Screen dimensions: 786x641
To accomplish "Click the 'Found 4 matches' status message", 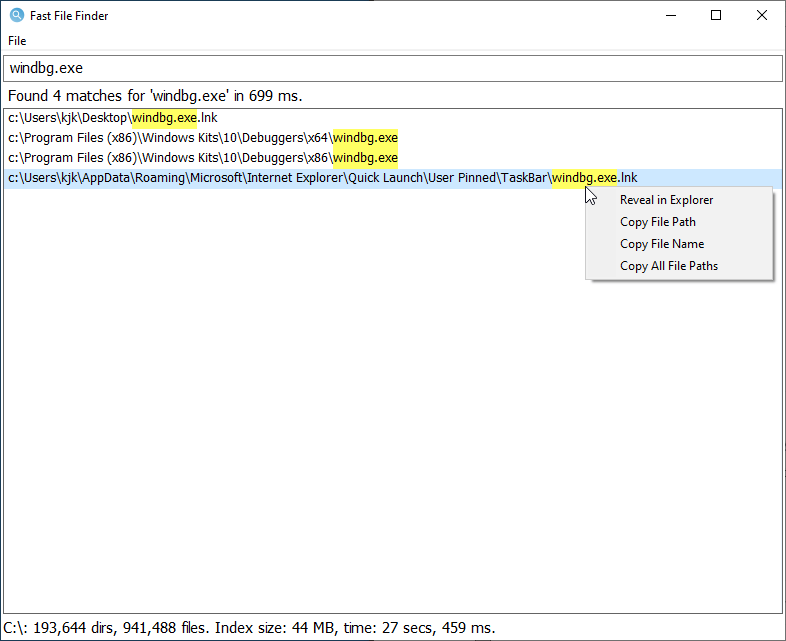I will coord(155,96).
